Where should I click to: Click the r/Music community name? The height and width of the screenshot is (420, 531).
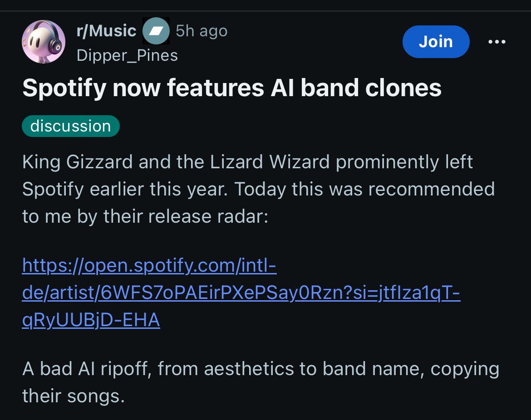(x=107, y=30)
